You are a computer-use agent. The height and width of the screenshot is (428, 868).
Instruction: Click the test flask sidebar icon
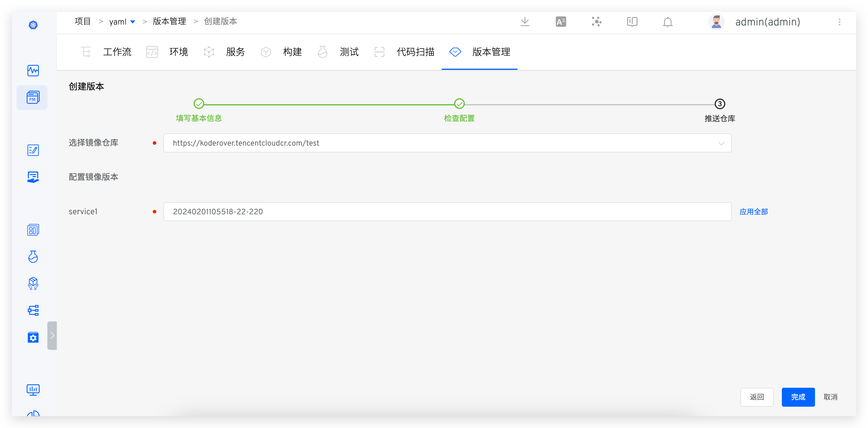coord(33,257)
